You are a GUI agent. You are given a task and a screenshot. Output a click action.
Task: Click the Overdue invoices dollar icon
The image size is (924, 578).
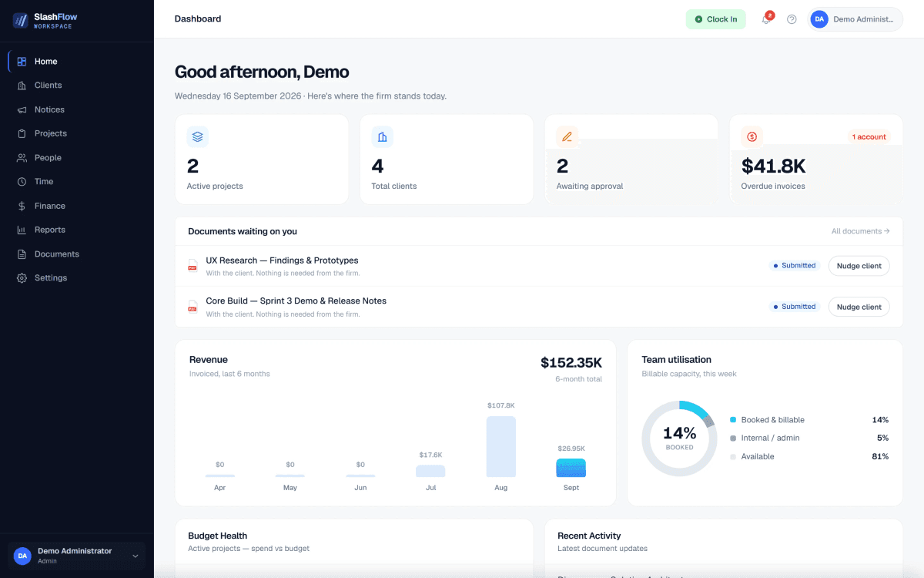tap(752, 137)
